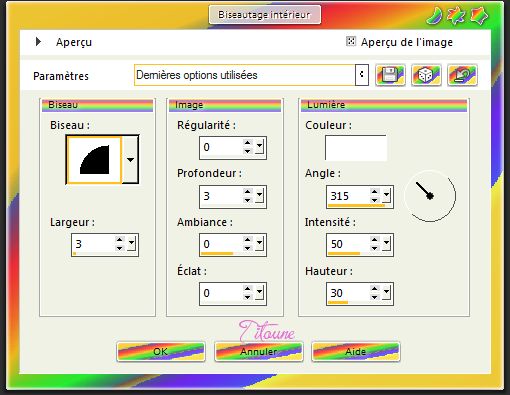Viewport: 510px width, 395px height.
Task: Click the reset to default icon
Action: pyautogui.click(x=462, y=75)
